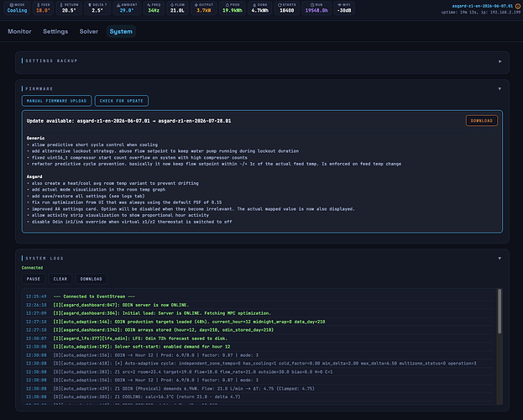Download the available firmware update
The image size is (523, 420).
point(482,121)
